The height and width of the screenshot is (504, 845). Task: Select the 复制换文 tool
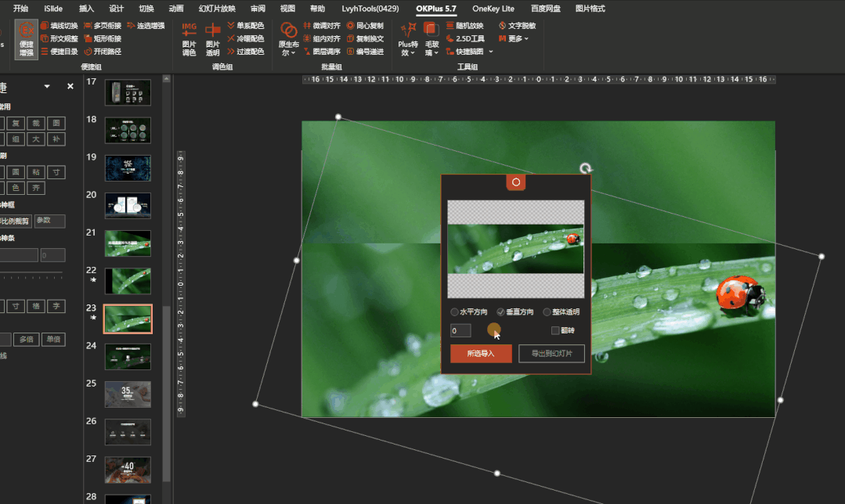coord(365,38)
